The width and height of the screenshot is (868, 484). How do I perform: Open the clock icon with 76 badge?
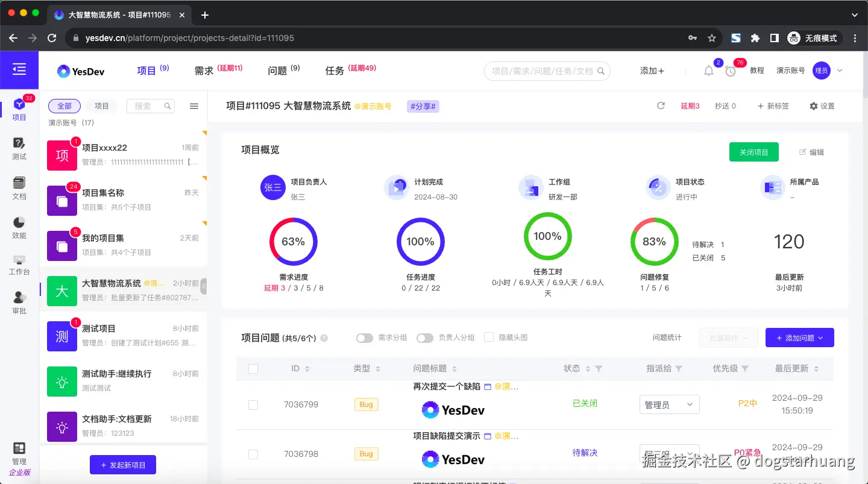point(731,71)
